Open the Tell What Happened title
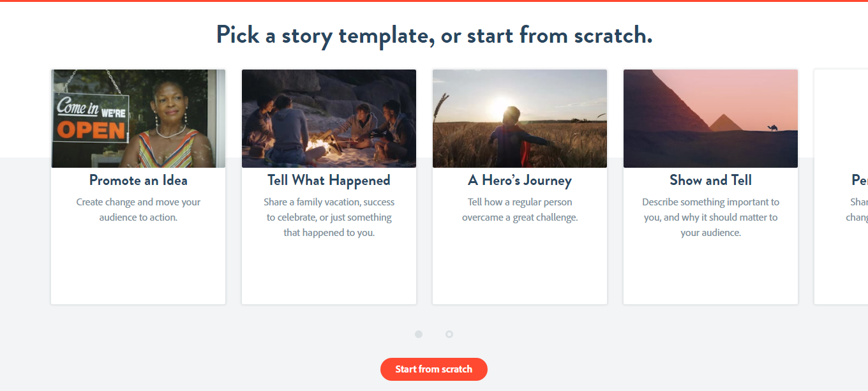Viewport: 868px width, 391px height. tap(329, 181)
